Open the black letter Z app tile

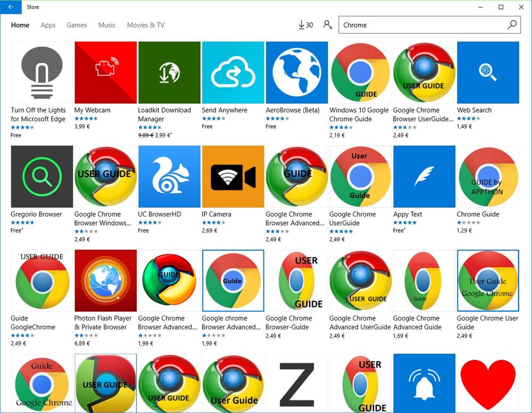coord(297,384)
